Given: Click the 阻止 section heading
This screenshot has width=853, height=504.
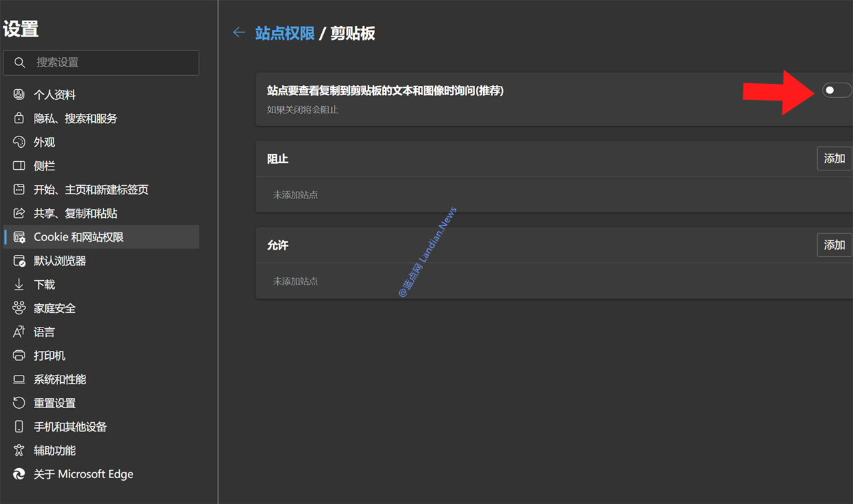Looking at the screenshot, I should (277, 159).
